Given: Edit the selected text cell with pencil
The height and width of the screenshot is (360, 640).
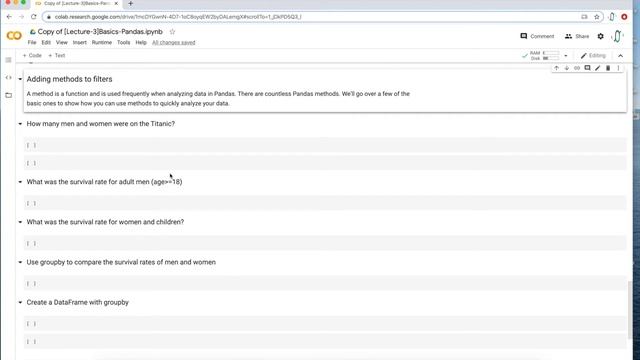Looking at the screenshot, I should (598, 68).
